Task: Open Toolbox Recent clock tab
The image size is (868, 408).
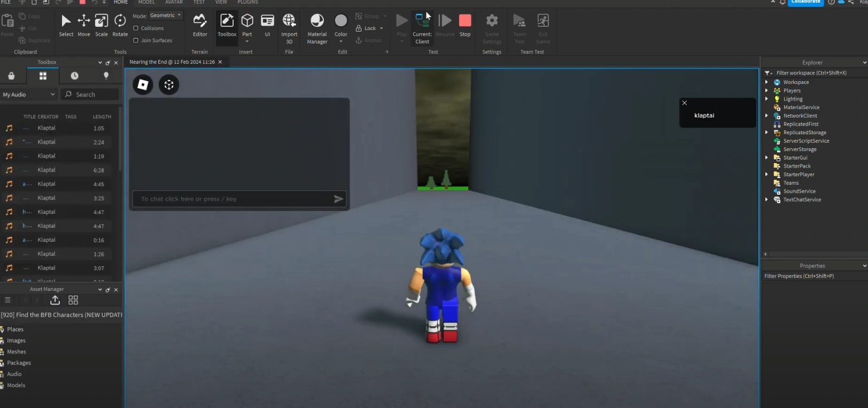Action: [74, 76]
